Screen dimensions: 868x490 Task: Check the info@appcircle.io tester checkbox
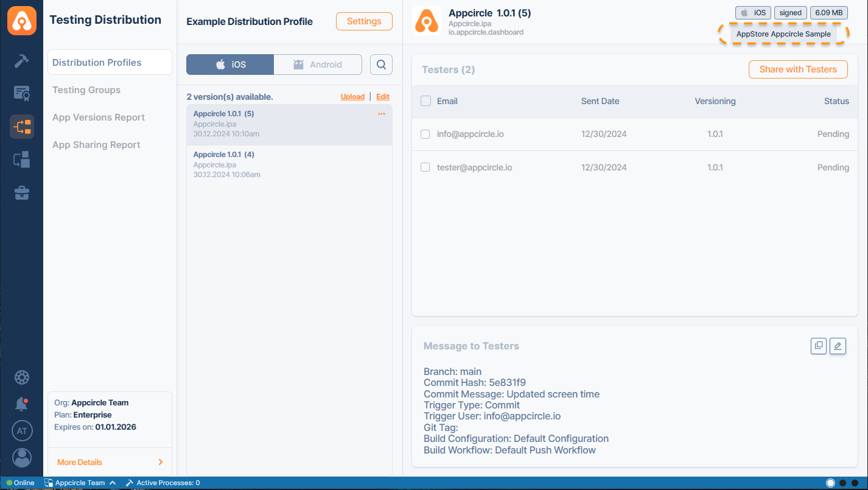426,134
